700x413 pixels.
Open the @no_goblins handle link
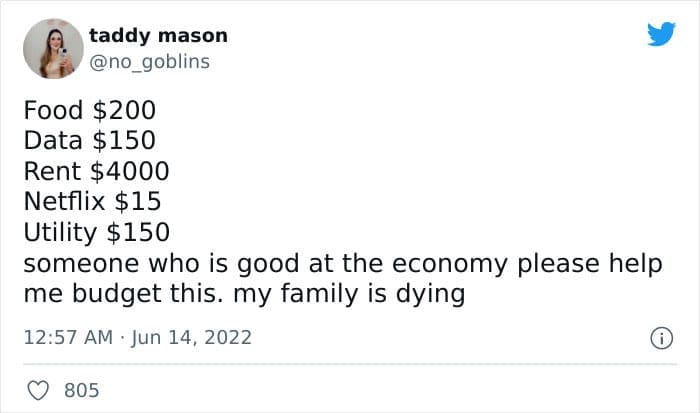pyautogui.click(x=149, y=61)
